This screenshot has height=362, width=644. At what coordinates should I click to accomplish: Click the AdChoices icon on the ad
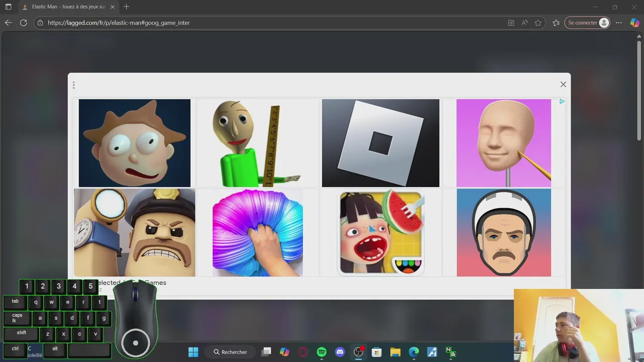point(561,102)
